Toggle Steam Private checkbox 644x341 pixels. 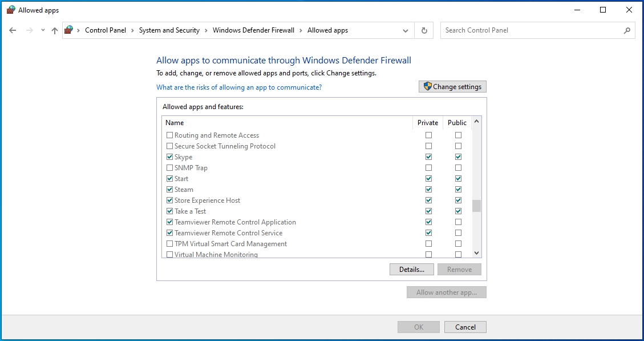429,189
